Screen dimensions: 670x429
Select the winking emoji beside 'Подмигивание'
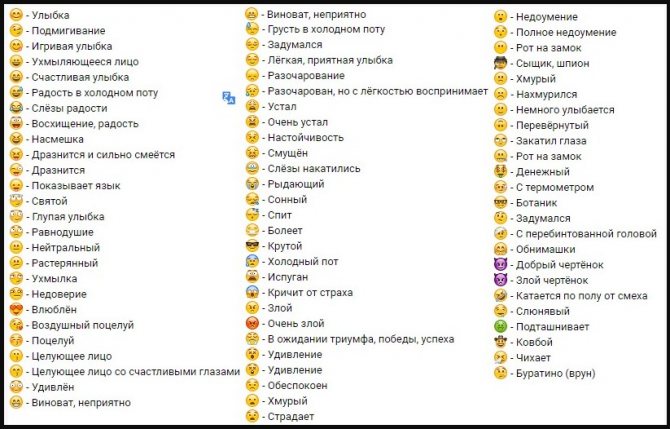[x=16, y=31]
